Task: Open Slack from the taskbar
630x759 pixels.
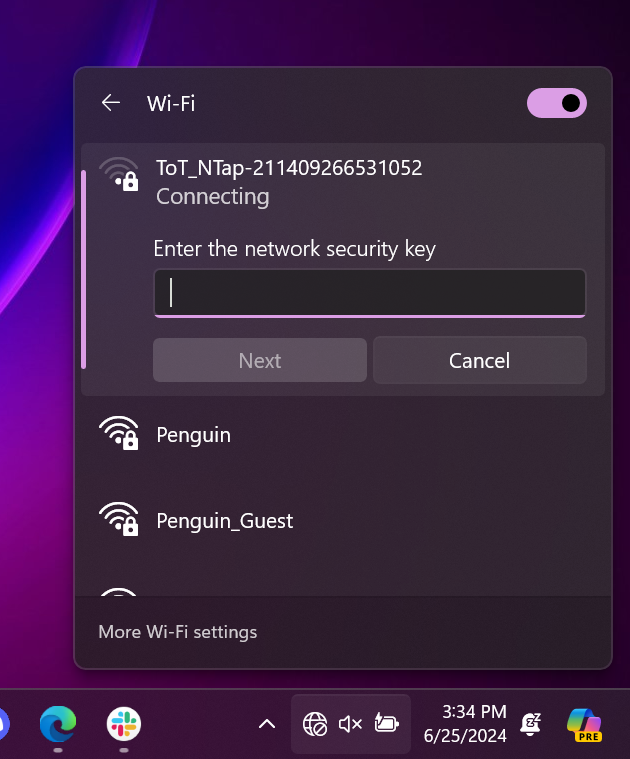Action: tap(124, 724)
